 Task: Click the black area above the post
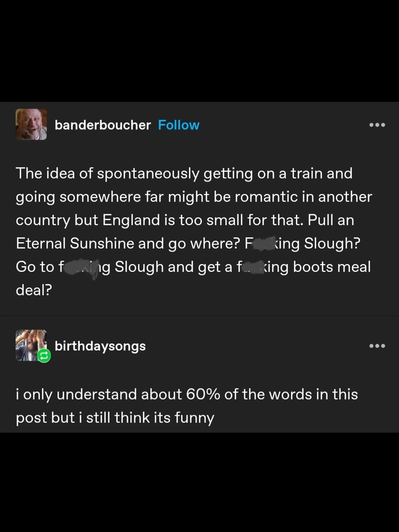(199, 50)
